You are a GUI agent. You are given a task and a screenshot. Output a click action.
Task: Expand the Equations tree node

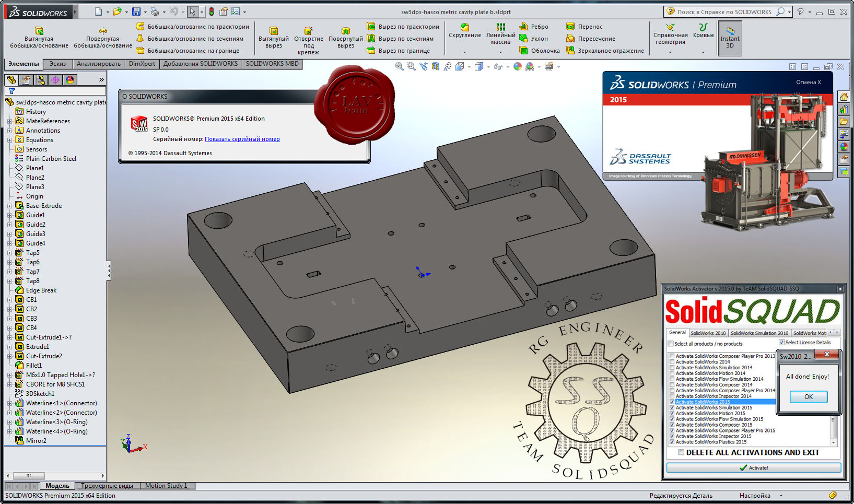[x=9, y=140]
